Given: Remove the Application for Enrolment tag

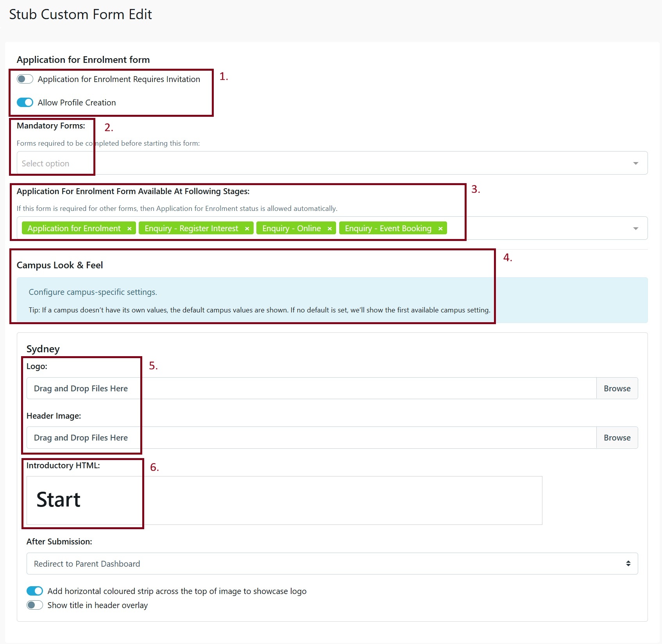Looking at the screenshot, I should [129, 228].
